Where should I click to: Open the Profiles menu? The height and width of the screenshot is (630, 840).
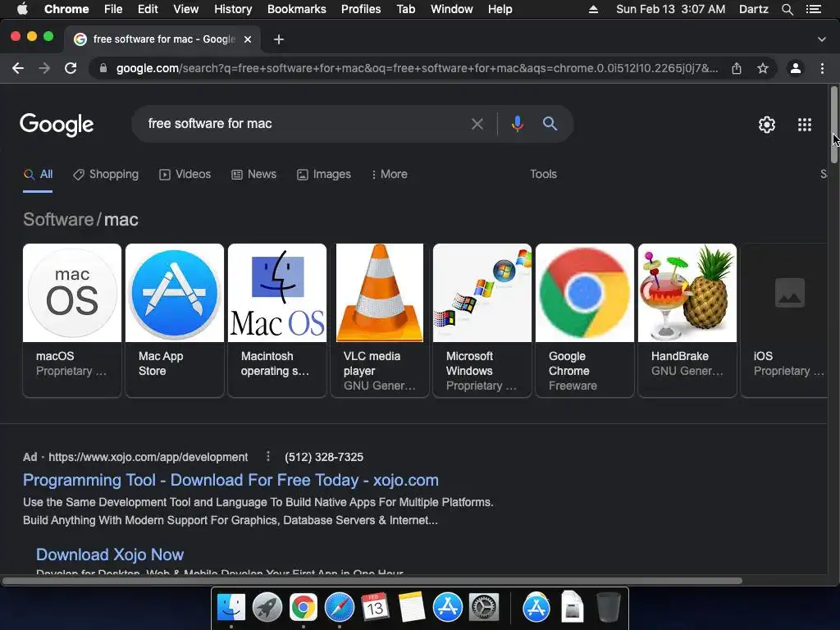click(x=361, y=9)
